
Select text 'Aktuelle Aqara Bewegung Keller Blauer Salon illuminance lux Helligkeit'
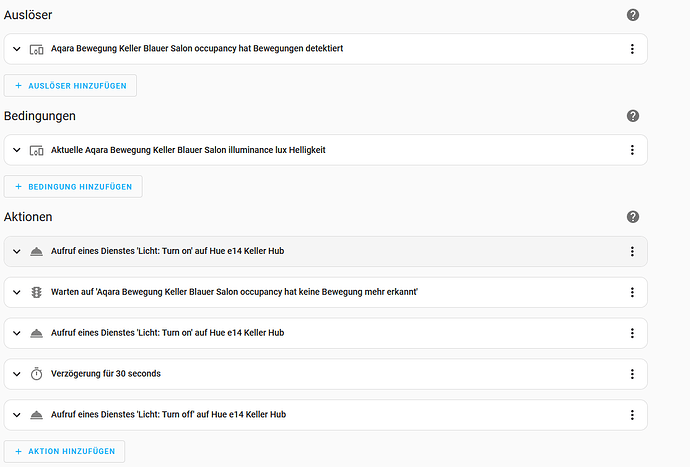click(188, 150)
